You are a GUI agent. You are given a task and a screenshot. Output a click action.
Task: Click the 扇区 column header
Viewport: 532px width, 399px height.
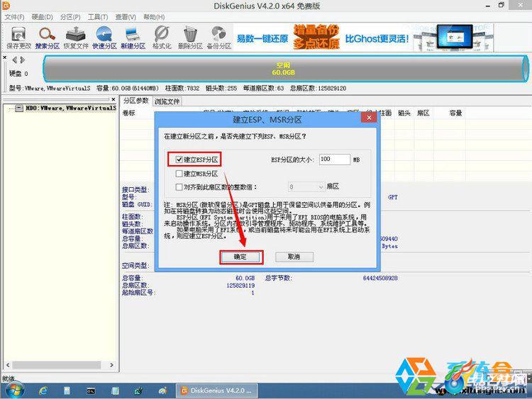click(x=423, y=113)
